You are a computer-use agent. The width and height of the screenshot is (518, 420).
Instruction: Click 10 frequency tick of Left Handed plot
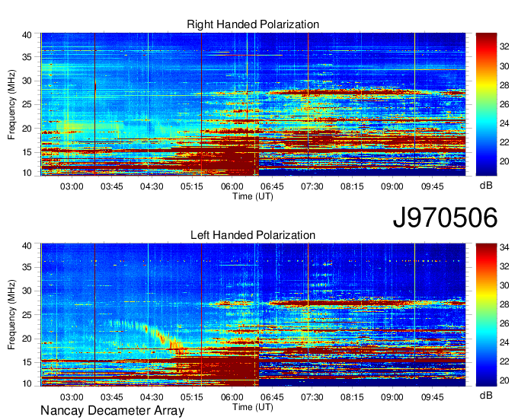click(x=27, y=383)
